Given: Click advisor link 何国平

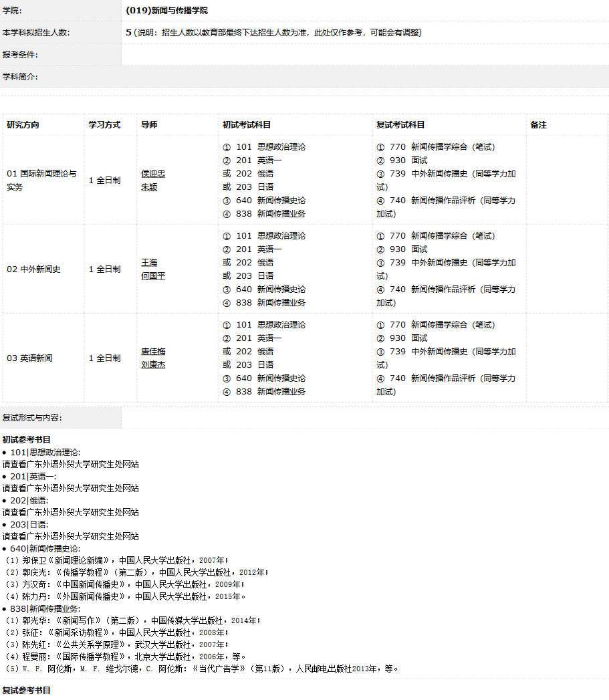Looking at the screenshot, I should tap(153, 276).
